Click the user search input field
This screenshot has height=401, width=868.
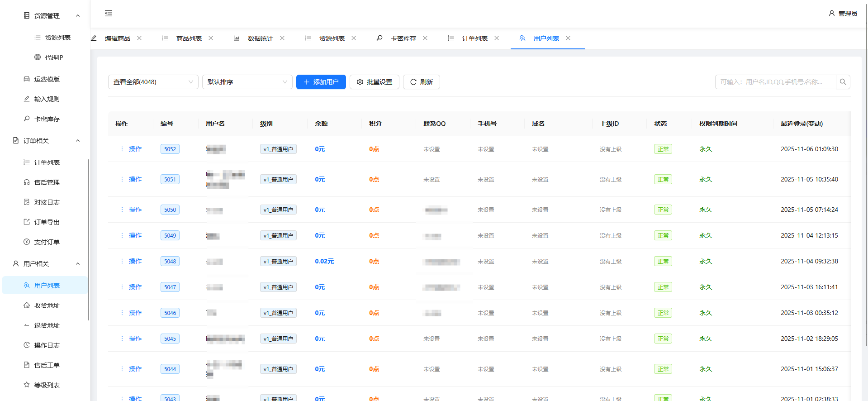(x=775, y=82)
